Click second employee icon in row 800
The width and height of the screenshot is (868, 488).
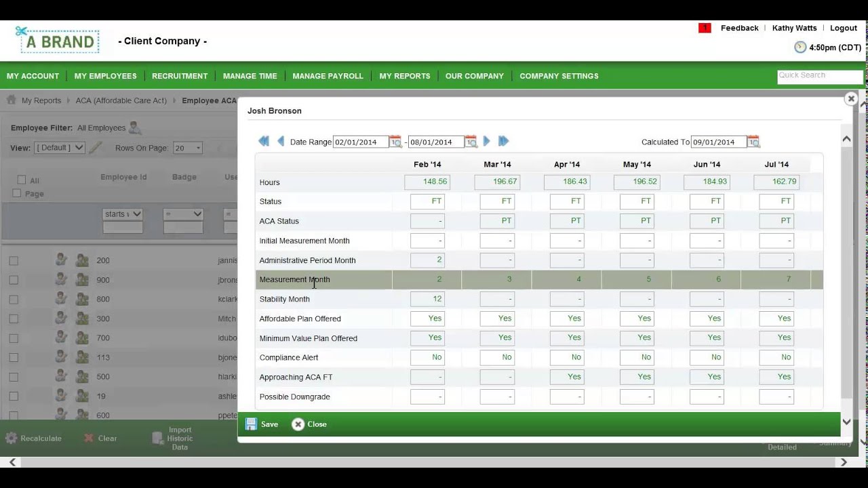coord(82,299)
